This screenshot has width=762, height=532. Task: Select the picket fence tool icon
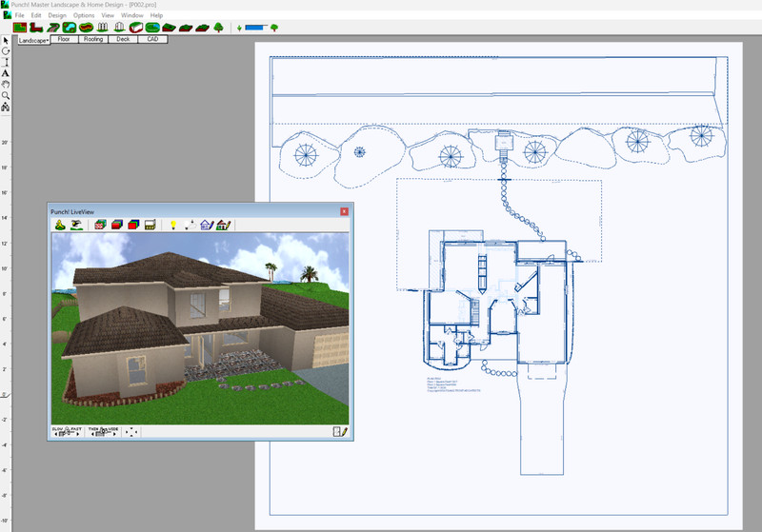coord(103,28)
